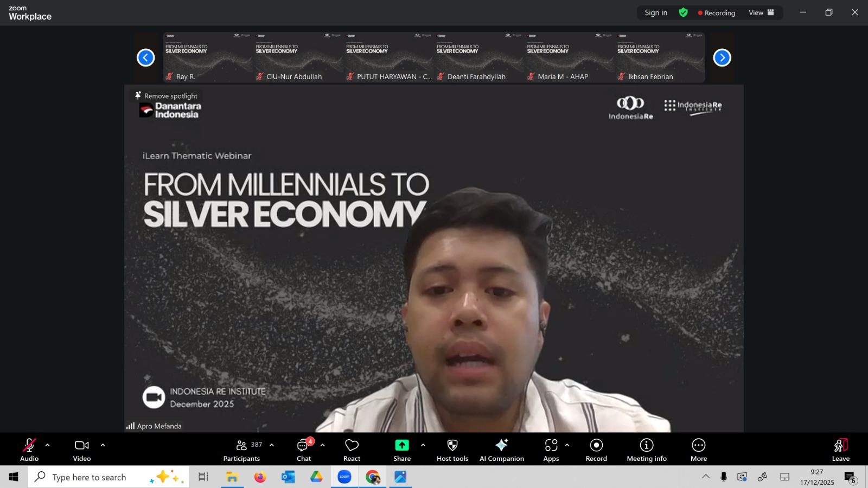Click the green Share screen button
This screenshot has height=488, width=868.
click(402, 450)
